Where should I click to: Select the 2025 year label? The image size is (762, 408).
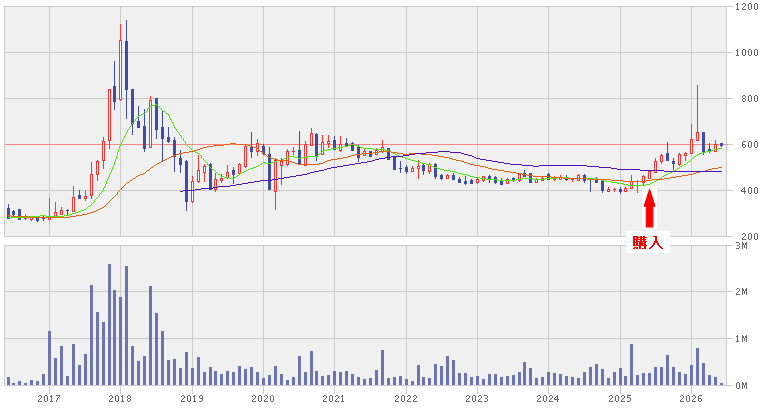coord(620,399)
